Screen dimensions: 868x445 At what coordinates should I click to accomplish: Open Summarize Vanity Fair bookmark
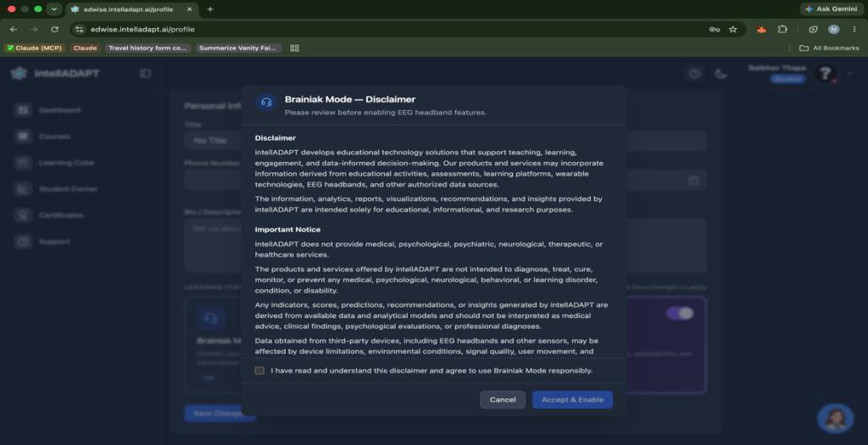pos(238,48)
